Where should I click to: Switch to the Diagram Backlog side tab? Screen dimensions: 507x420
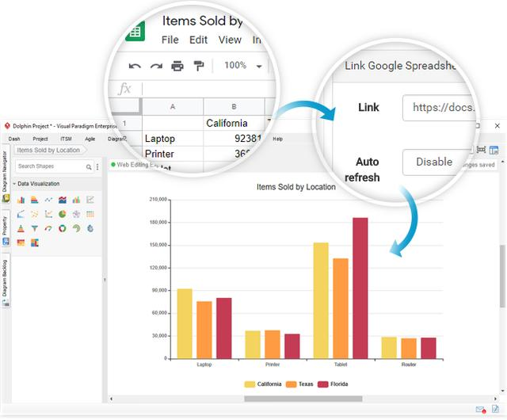pos(6,281)
